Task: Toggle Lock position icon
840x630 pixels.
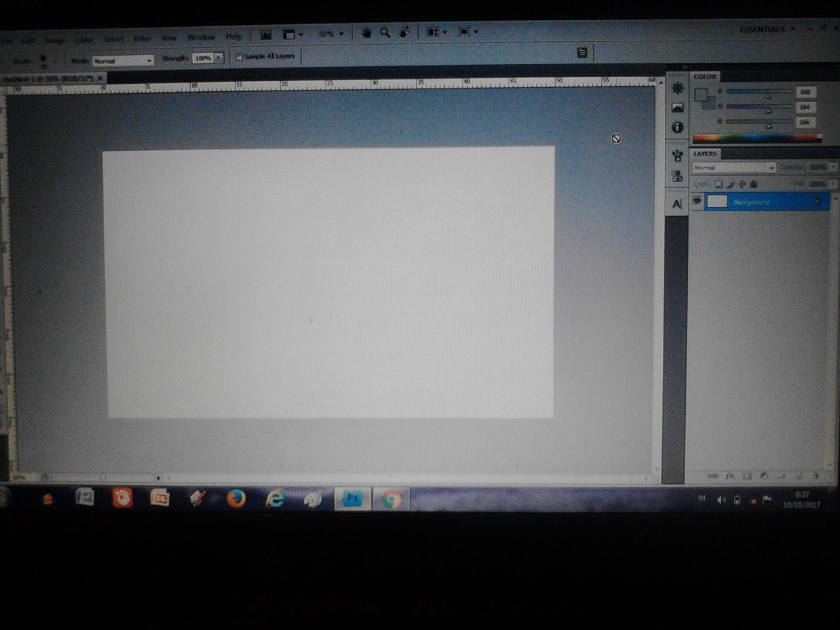Action: 742,184
